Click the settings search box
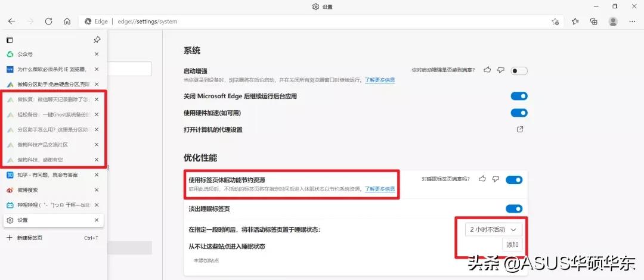The image size is (644, 280). pos(129,69)
